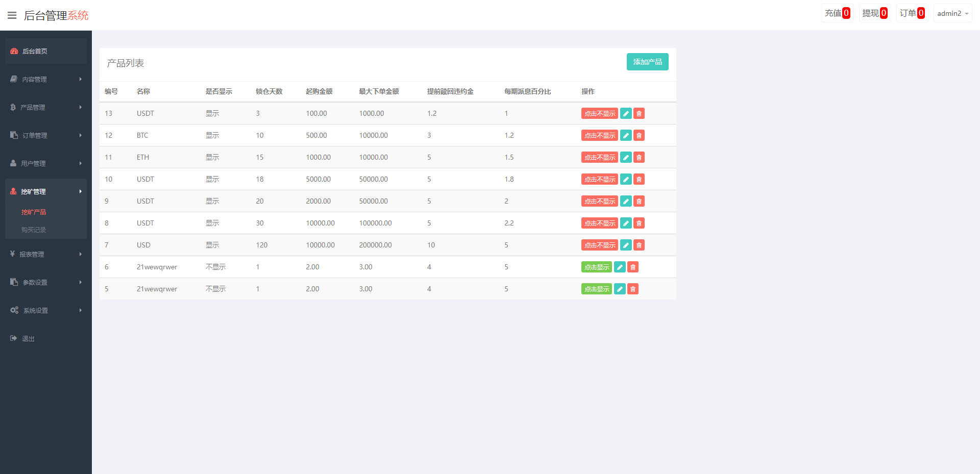Click trash icon for product 7 USD

point(639,245)
